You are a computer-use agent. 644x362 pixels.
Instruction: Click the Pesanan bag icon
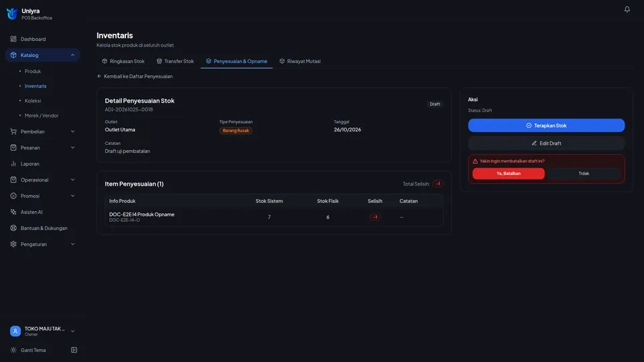coord(13,147)
